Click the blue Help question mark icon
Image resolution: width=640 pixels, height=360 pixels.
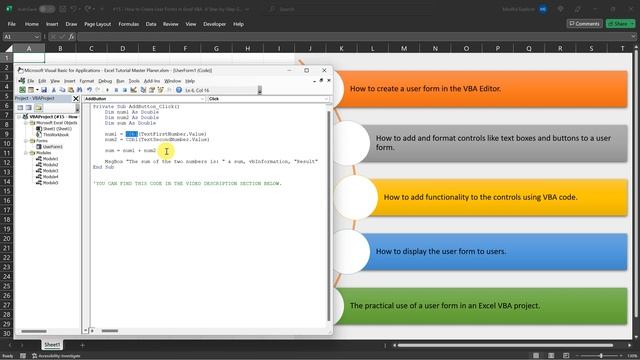[x=179, y=90]
